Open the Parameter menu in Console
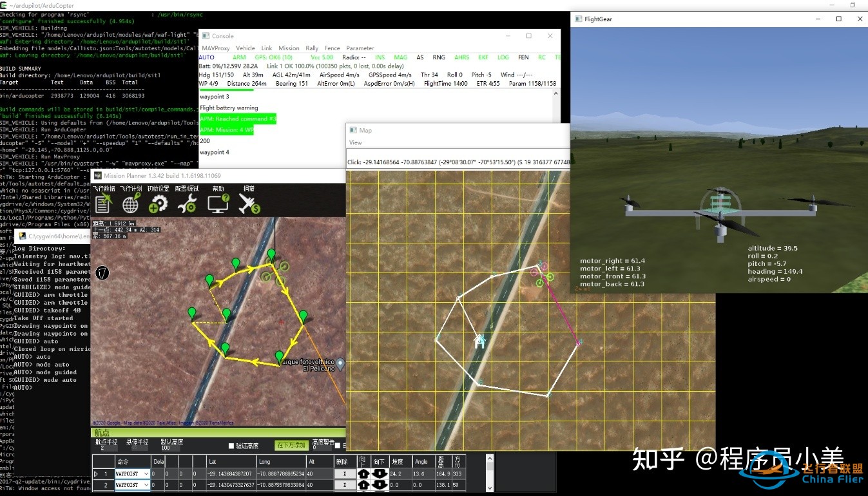The height and width of the screenshot is (496, 868). 360,48
